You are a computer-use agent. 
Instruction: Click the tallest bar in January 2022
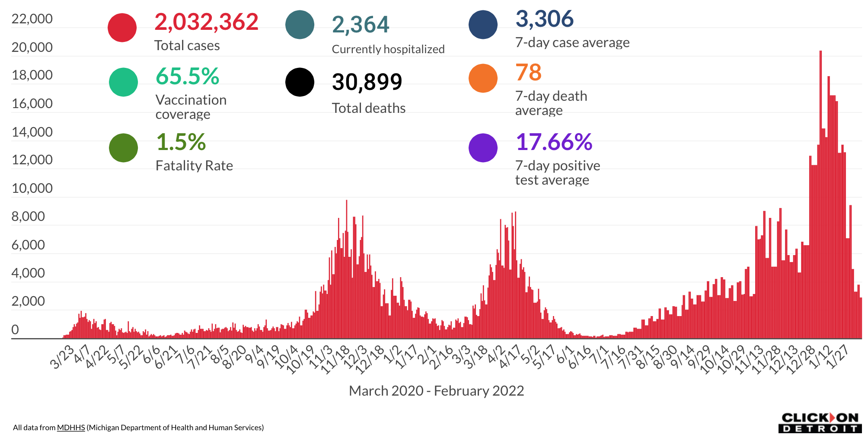[820, 195]
